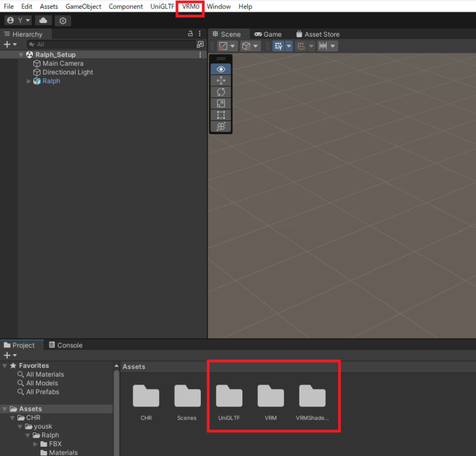Image resolution: width=476 pixels, height=456 pixels.
Task: Select the Scale tool
Action: coord(221,103)
